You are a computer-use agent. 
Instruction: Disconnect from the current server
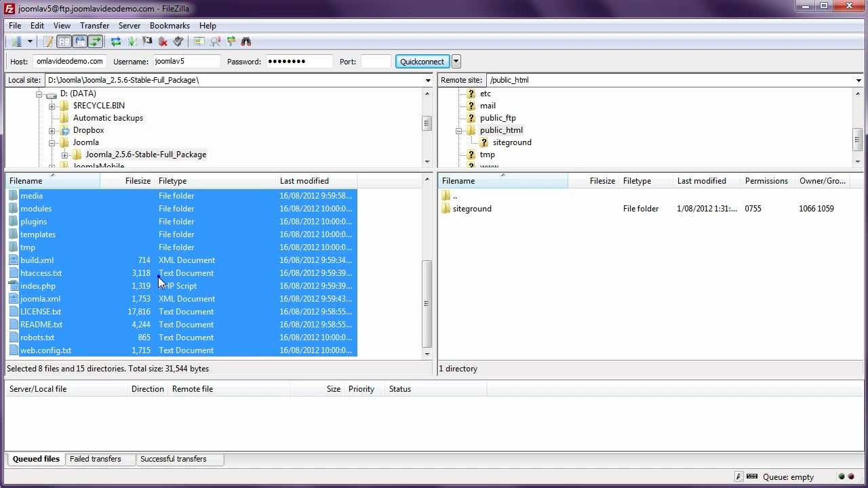click(x=163, y=41)
